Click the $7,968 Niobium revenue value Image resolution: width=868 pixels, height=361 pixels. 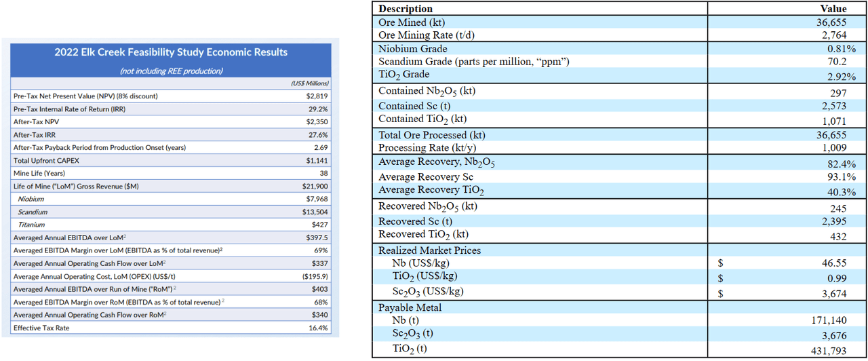(317, 199)
